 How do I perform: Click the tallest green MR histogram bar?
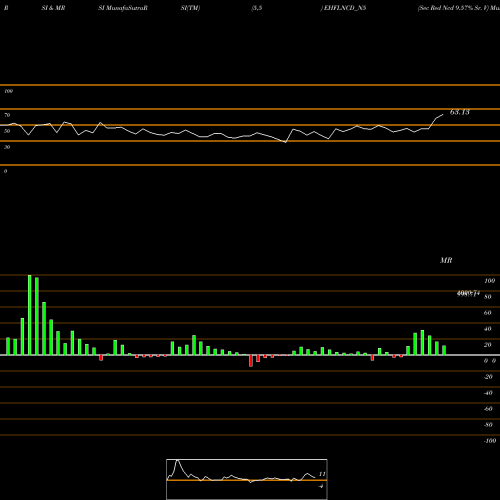coord(30,315)
